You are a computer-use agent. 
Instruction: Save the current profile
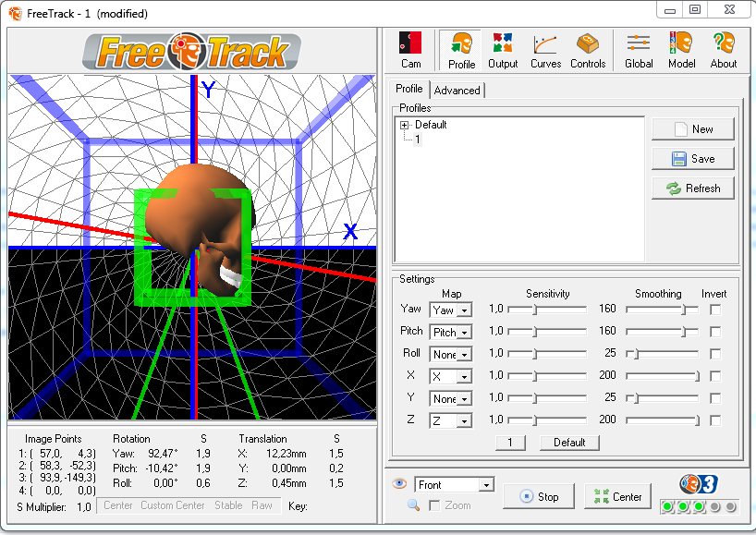point(693,159)
